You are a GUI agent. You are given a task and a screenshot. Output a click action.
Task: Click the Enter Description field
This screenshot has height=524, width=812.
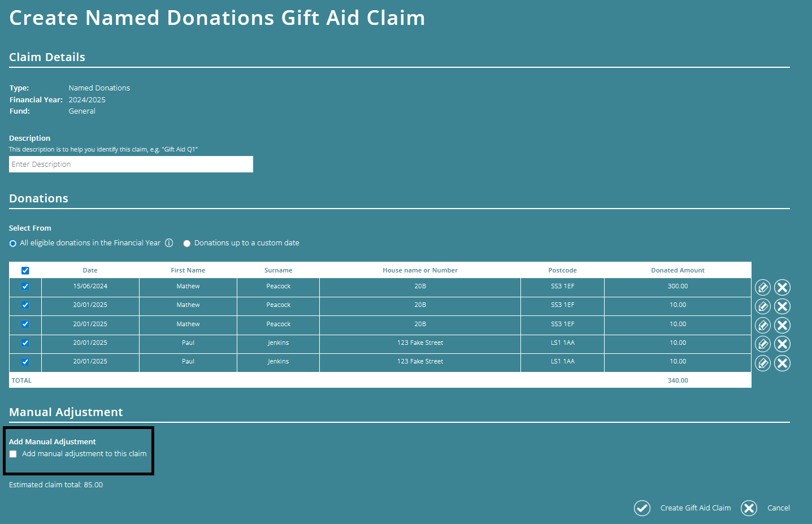(131, 164)
